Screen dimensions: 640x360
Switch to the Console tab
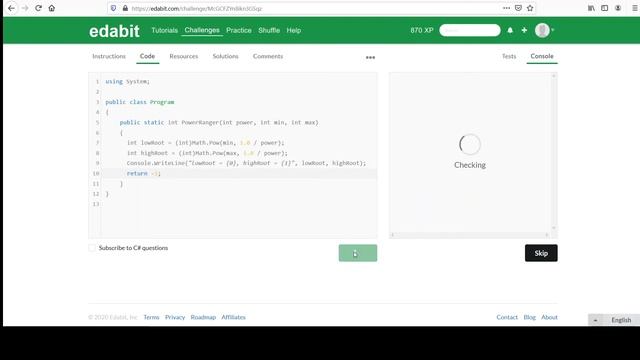[x=542, y=56]
